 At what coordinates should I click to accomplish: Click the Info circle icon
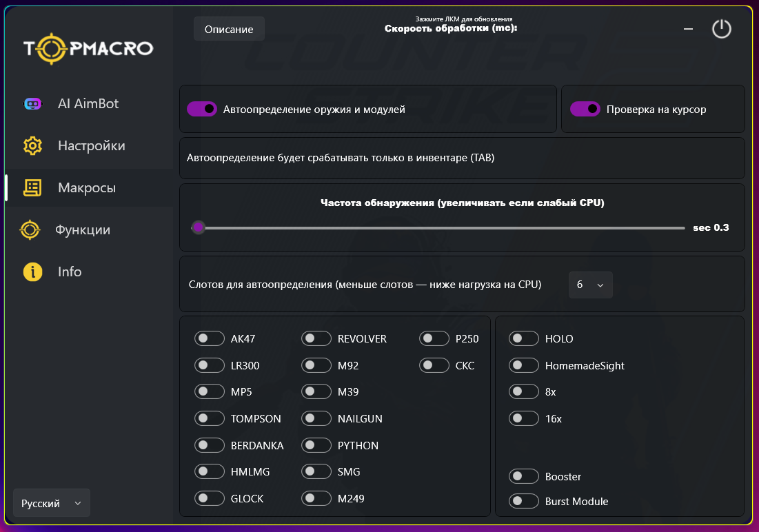[32, 272]
